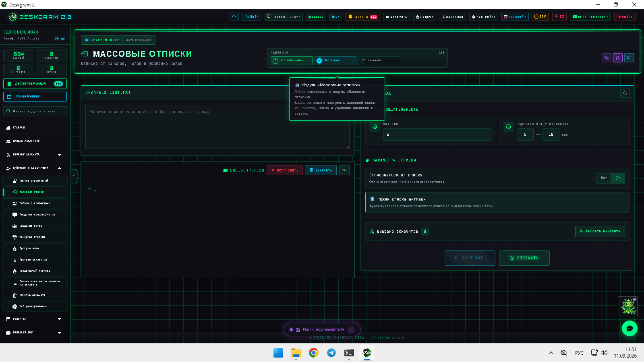Image resolution: width=644 pixels, height=362 pixels.
Task: Click the reset icon in settings panel corner
Action: coord(625,93)
